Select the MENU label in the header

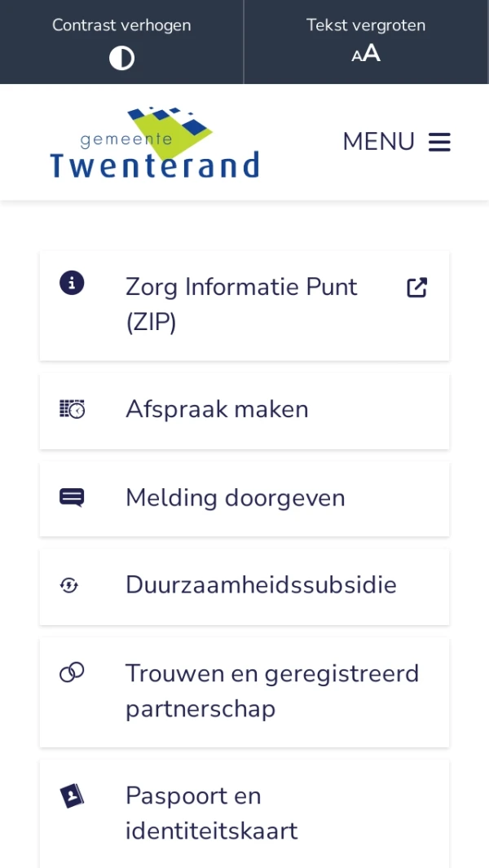(378, 142)
